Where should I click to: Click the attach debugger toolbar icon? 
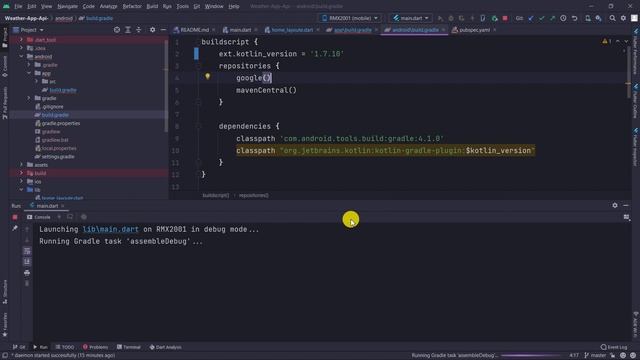coord(494,18)
